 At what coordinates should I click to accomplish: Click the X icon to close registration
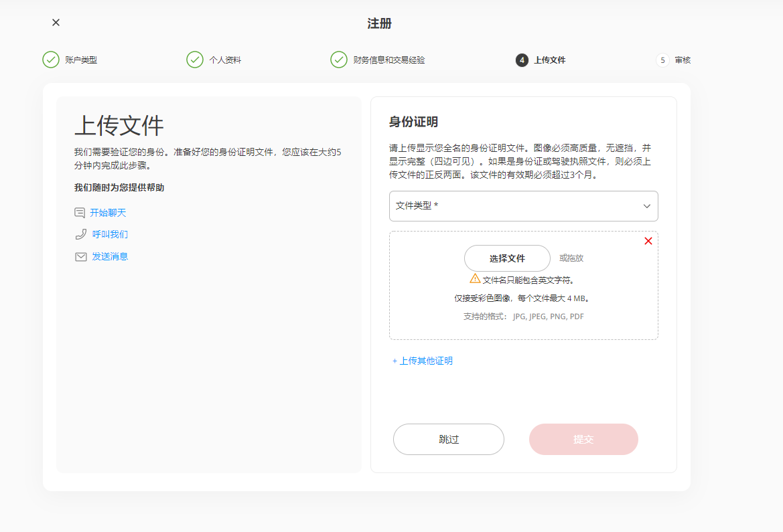click(x=56, y=22)
